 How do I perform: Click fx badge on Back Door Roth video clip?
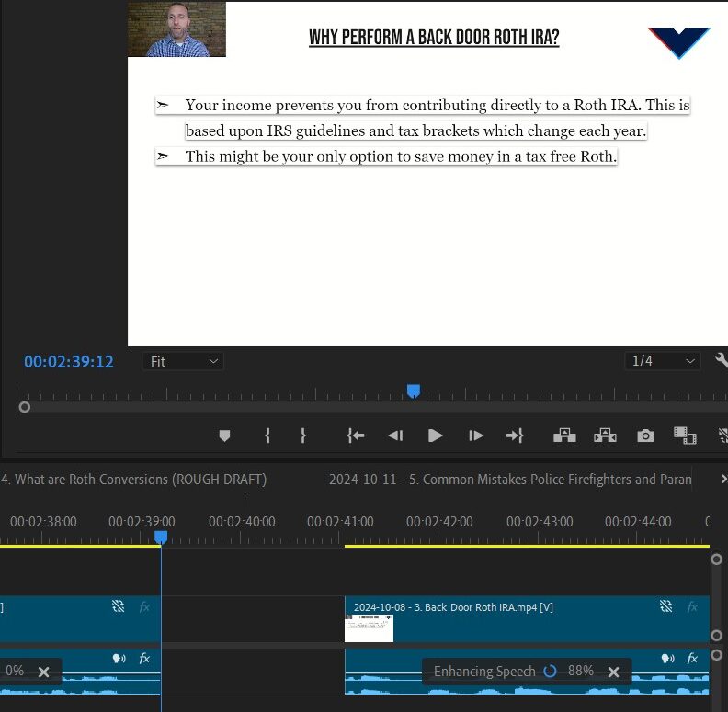692,606
